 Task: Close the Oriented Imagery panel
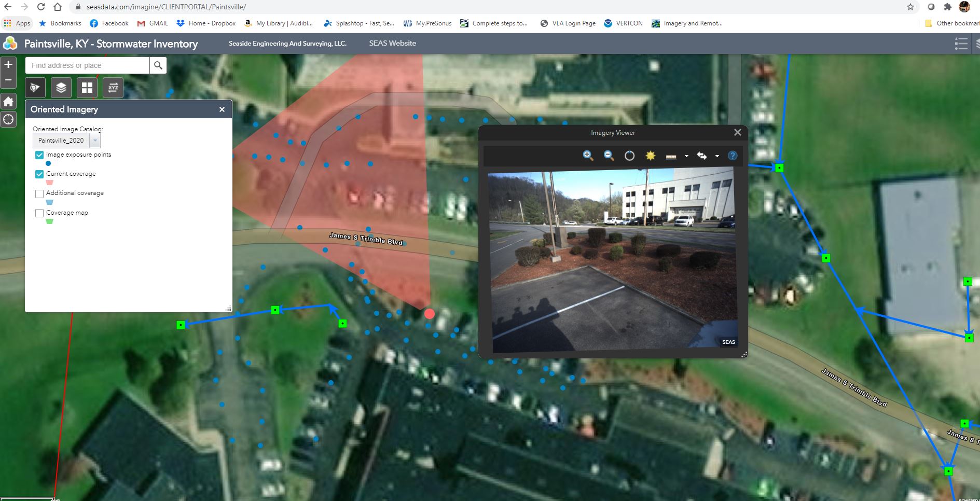pyautogui.click(x=222, y=109)
